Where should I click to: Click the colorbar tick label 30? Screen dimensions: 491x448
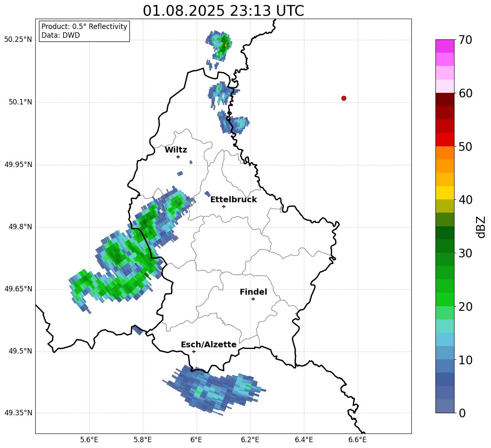click(465, 253)
